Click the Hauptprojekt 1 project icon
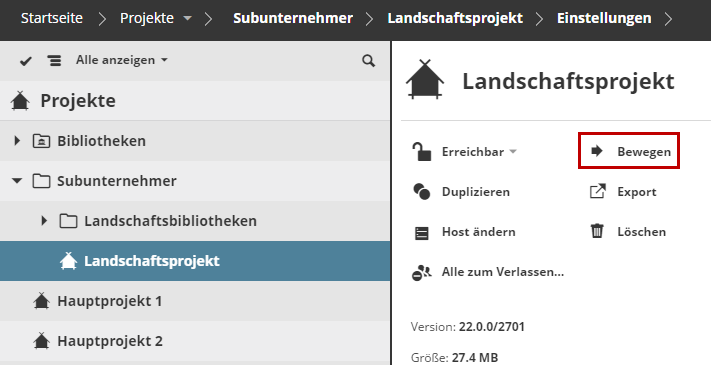Viewport: 711px width, 365px height. [41, 301]
